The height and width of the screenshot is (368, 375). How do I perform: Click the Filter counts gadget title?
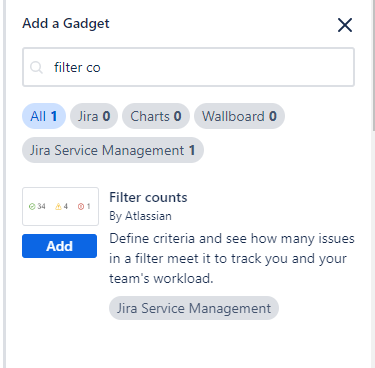148,197
